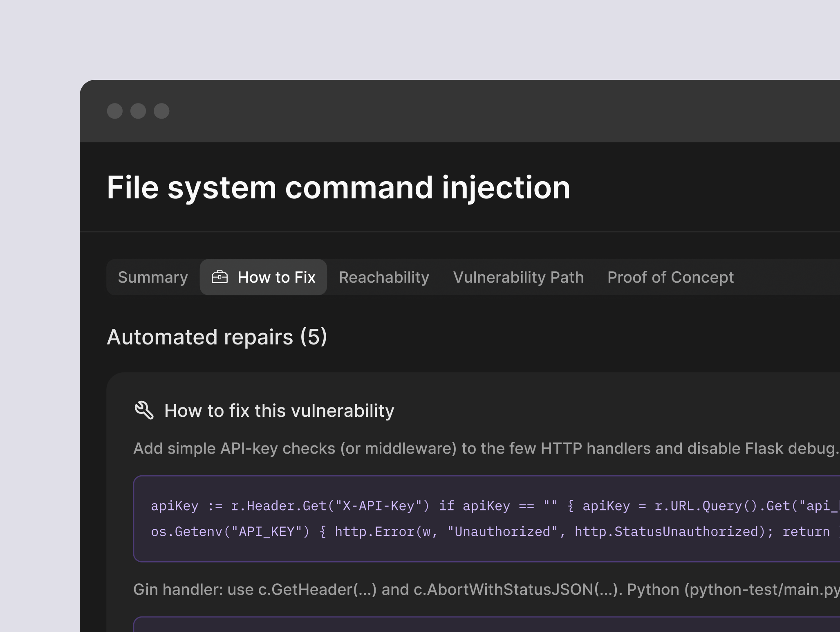Image resolution: width=840 pixels, height=632 pixels.
Task: Click the middle gray window control dot
Action: tap(138, 111)
